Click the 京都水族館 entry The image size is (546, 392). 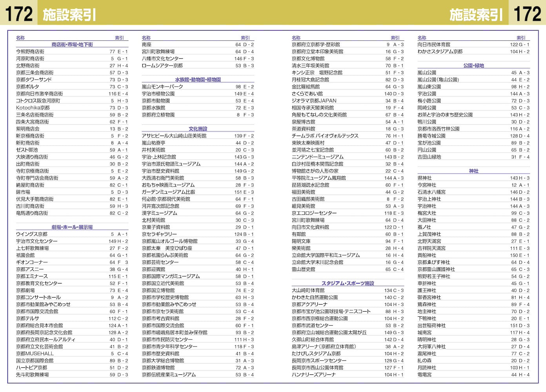point(153,107)
